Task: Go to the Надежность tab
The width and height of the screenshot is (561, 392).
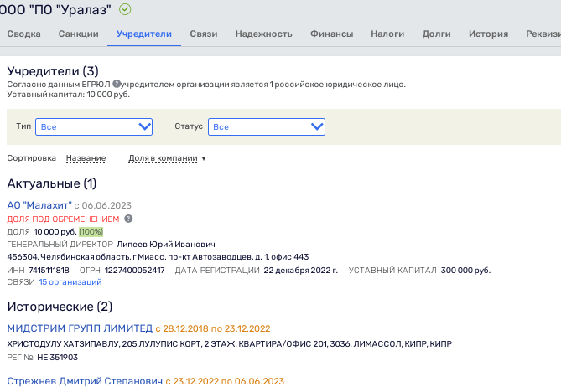Action: coord(263,34)
